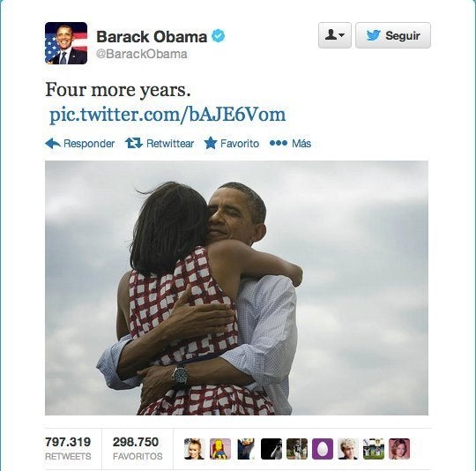Click the favorite star icon
This screenshot has width=476, height=471.
point(211,143)
